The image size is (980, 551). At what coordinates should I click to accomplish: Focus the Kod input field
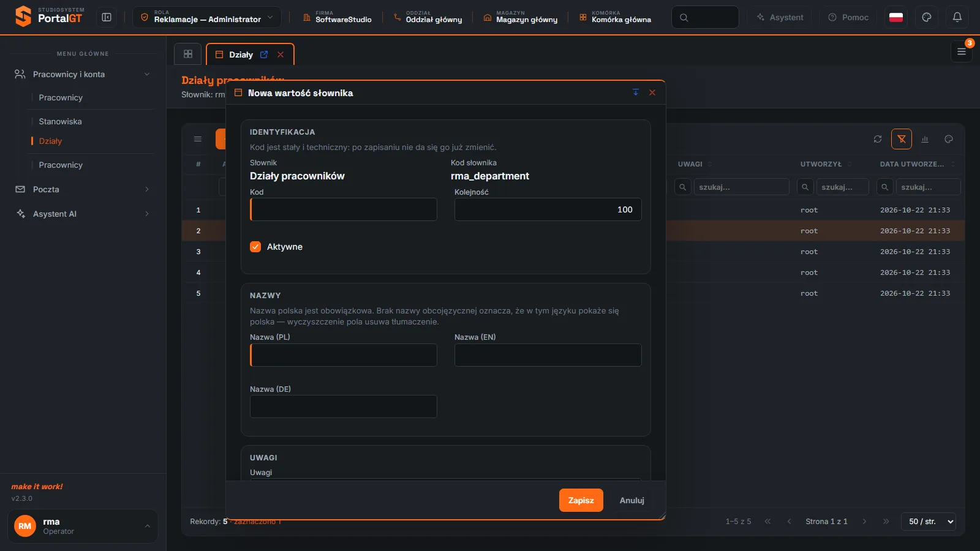pyautogui.click(x=344, y=209)
